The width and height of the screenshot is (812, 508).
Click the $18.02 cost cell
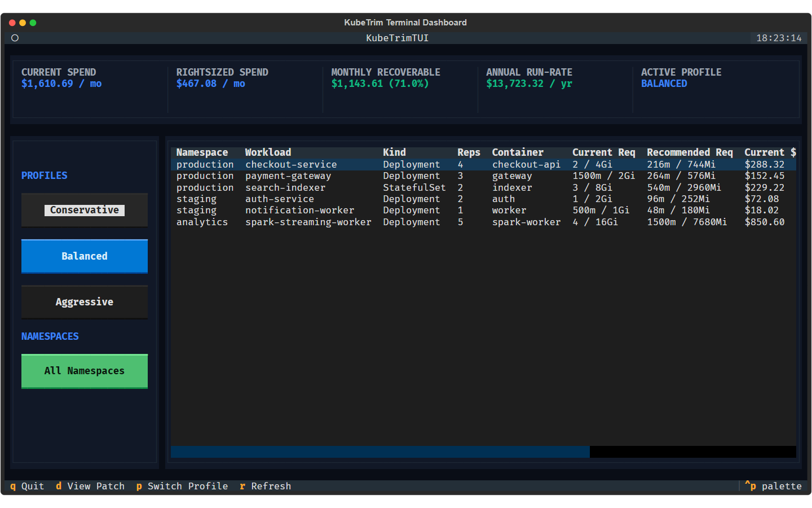pyautogui.click(x=762, y=211)
